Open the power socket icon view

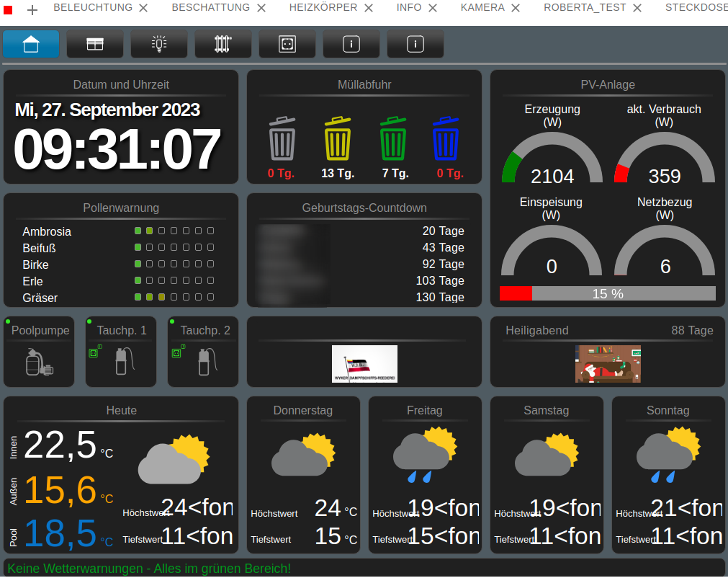point(287,44)
